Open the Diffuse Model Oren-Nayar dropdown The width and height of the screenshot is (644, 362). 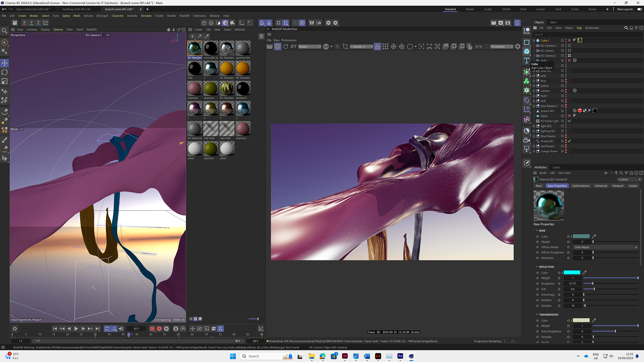(x=605, y=247)
